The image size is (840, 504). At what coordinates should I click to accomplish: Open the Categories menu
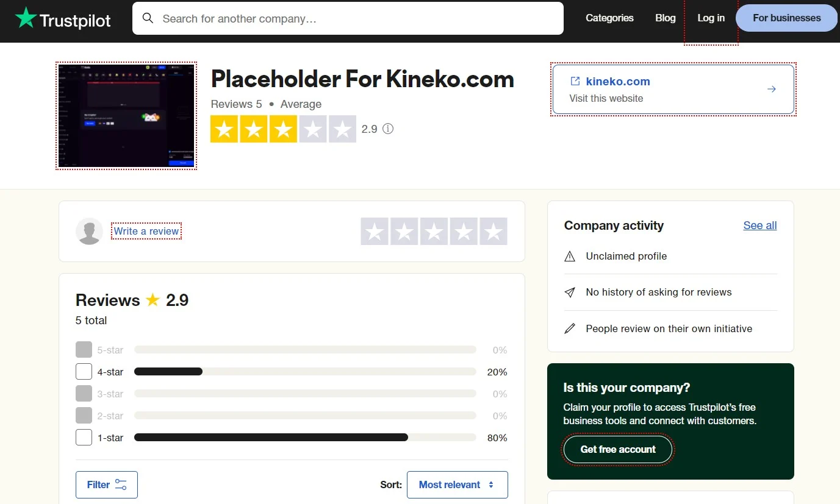point(609,18)
